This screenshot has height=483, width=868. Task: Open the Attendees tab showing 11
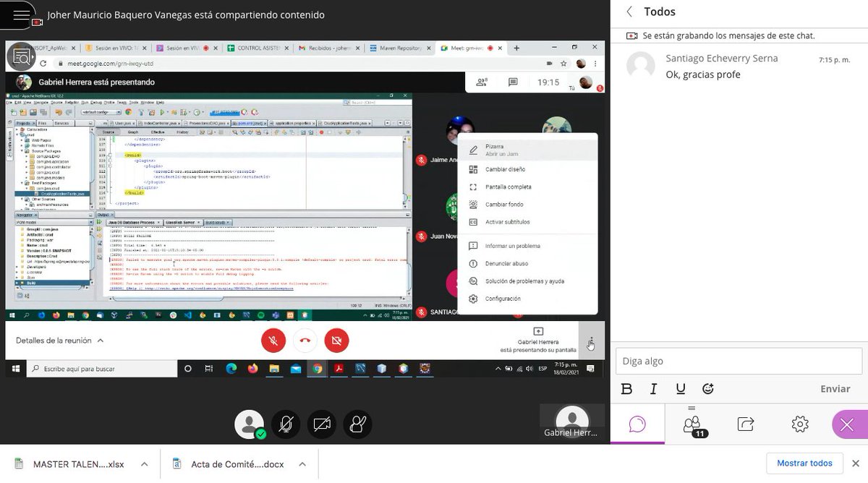692,424
